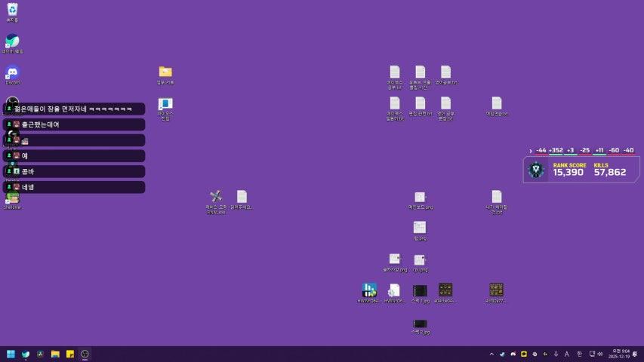Screen dimensions: 644x362
Task: Open Sticky Notes from the taskbar
Action: click(70, 354)
